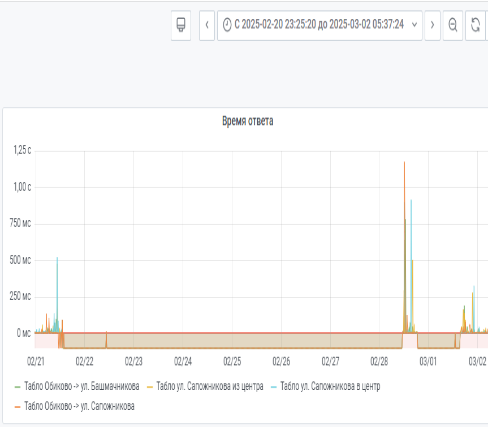Screen dimensions: 488x427
Task: Click the clock icon in time picker
Action: (227, 25)
